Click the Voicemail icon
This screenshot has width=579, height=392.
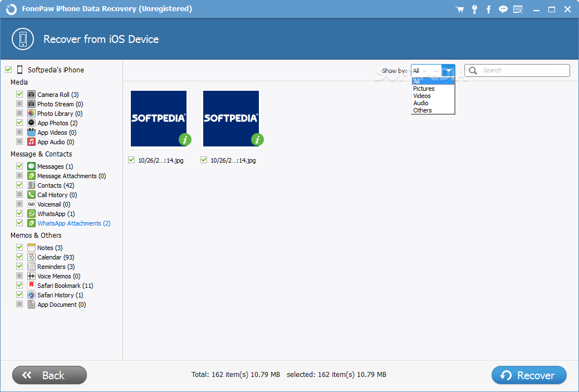point(31,204)
